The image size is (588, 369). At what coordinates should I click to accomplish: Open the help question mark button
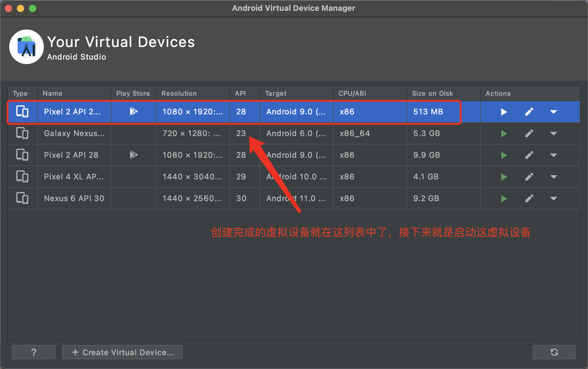(x=34, y=352)
